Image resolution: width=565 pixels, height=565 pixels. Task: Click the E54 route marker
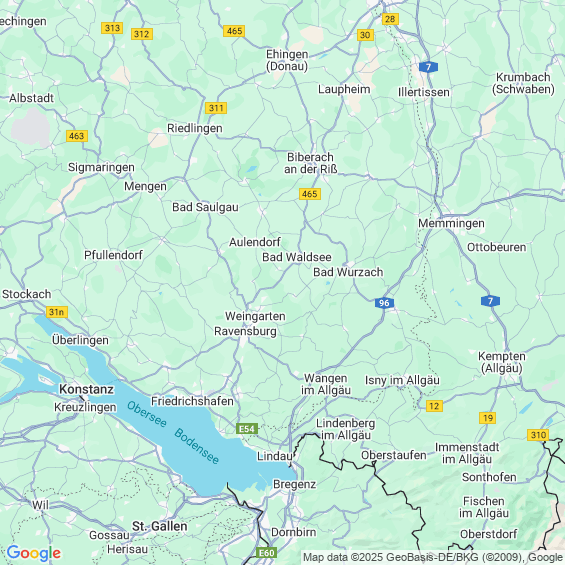click(247, 429)
